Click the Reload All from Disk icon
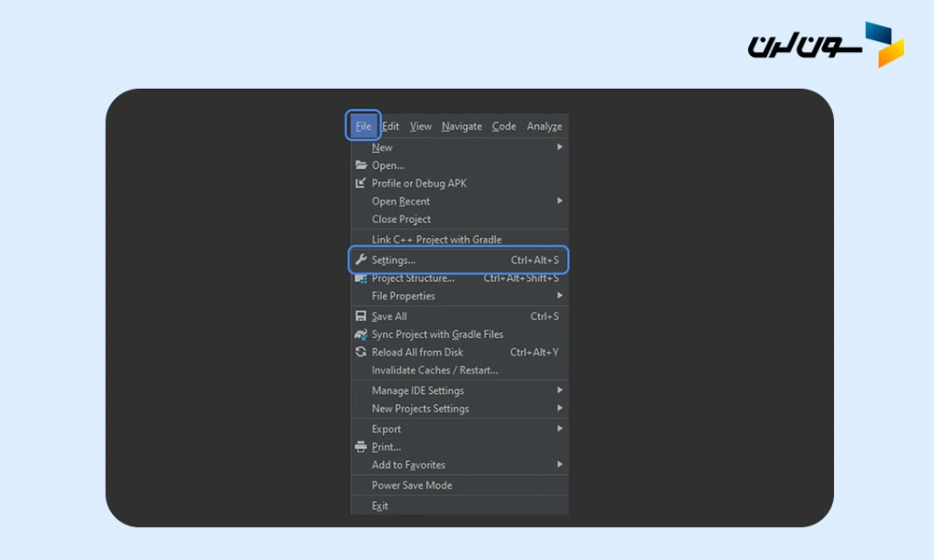 coord(361,352)
